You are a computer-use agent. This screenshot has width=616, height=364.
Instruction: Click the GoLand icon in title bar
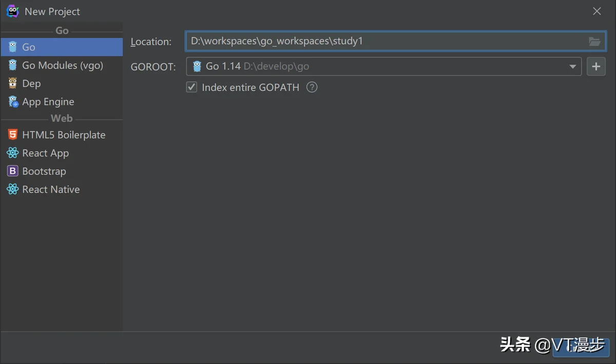tap(12, 11)
